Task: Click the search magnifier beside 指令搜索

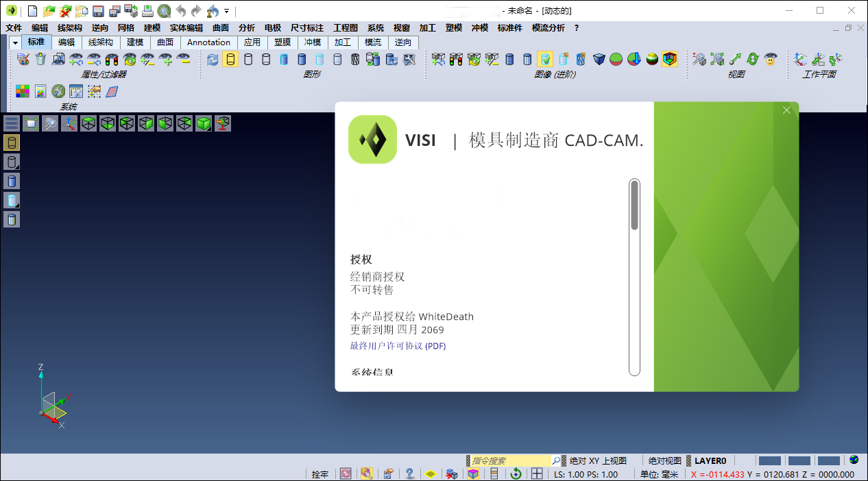Action: [557, 460]
